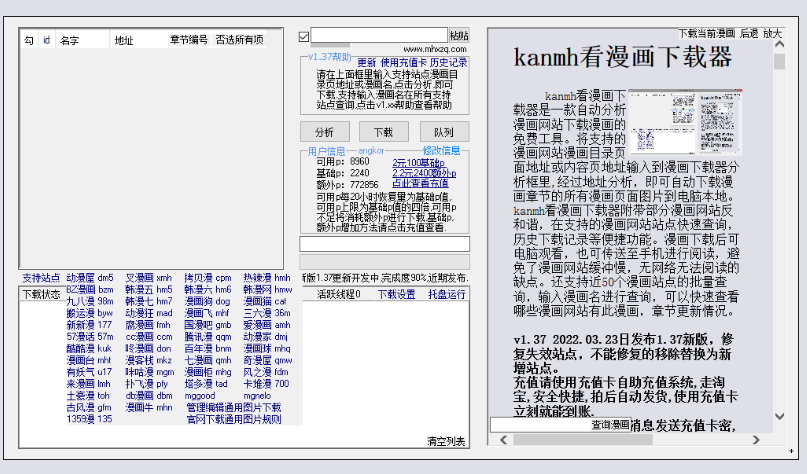Click 托盘运行 to run in tray
This screenshot has width=807, height=474.
(447, 295)
